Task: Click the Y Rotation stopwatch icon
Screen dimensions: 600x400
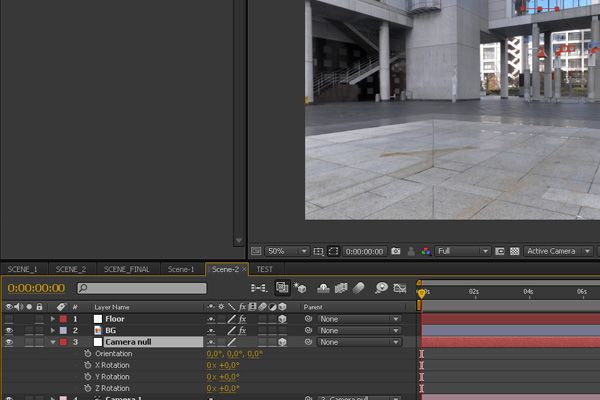Action: point(88,376)
